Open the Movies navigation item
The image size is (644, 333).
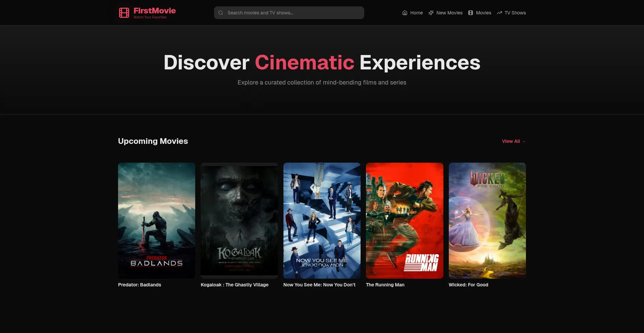[483, 13]
